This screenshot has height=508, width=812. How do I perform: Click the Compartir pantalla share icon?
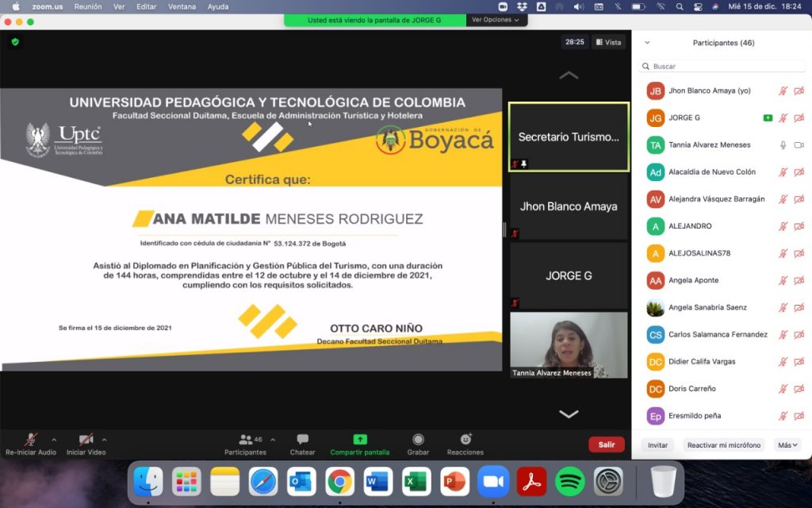pyautogui.click(x=360, y=440)
